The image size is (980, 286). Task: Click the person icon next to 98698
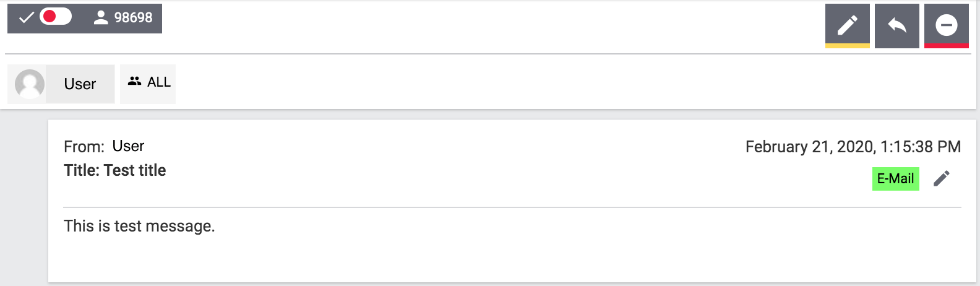(x=101, y=18)
